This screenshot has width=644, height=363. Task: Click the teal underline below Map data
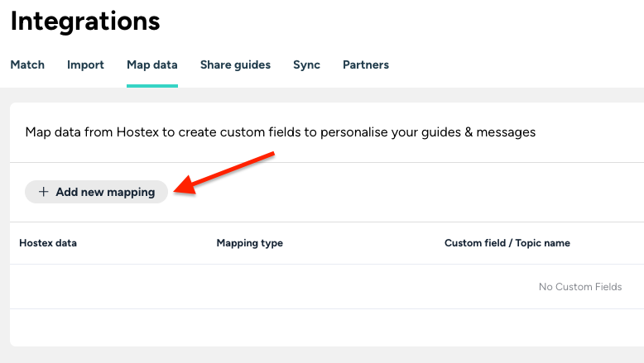point(151,85)
